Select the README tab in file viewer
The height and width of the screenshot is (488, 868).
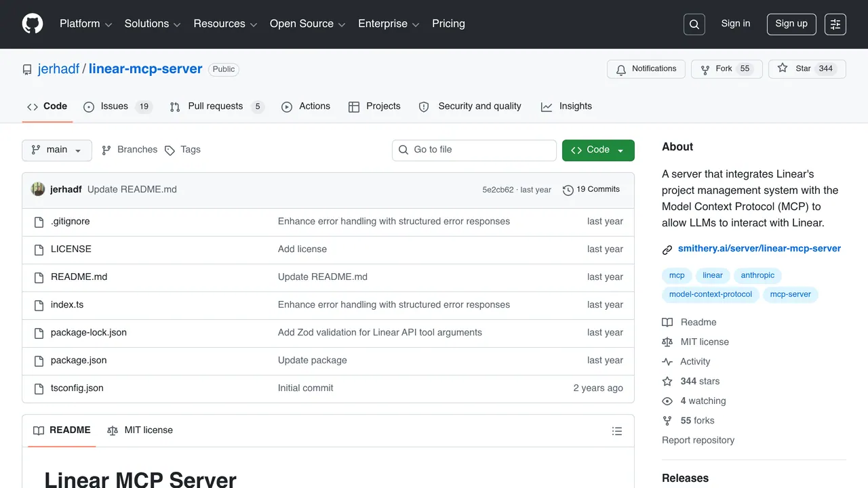[x=62, y=430]
